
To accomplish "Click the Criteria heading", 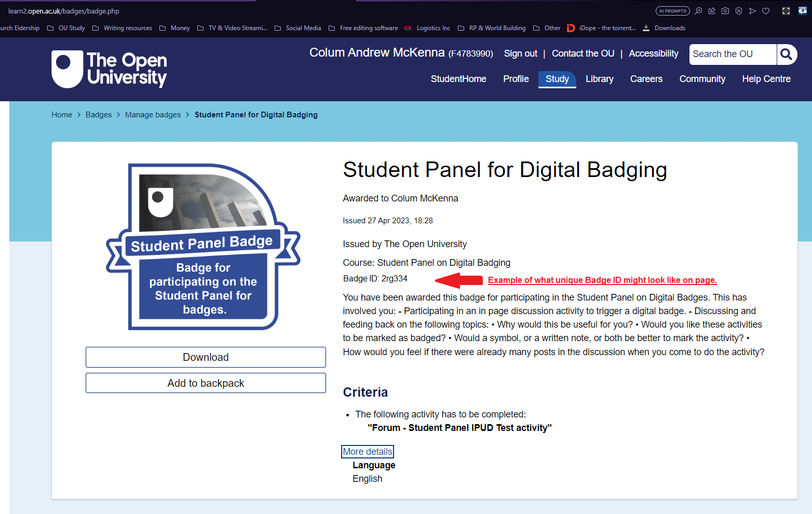I will [x=366, y=392].
